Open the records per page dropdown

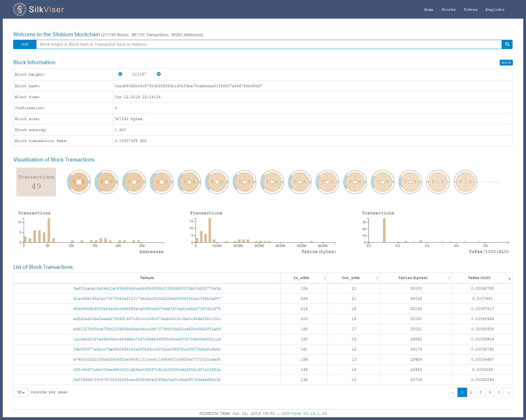tap(21, 392)
